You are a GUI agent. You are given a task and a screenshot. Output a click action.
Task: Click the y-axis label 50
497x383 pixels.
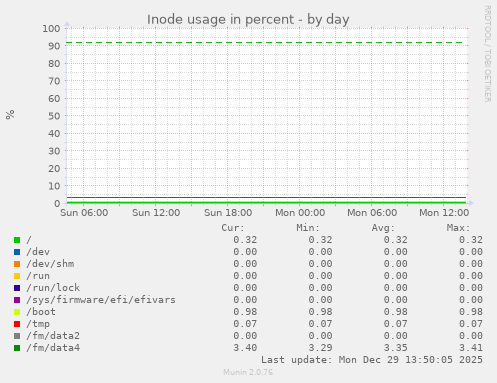point(54,116)
